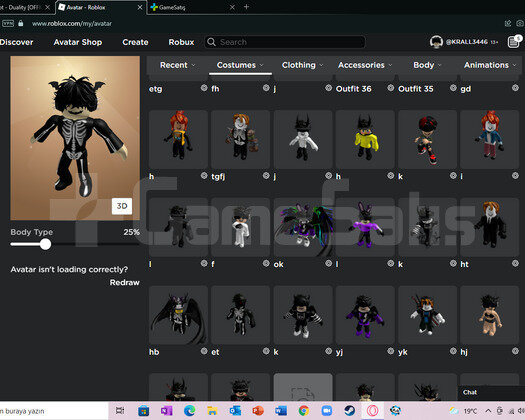Open the gear menu for costume et
The height and width of the screenshot is (420, 525).
pos(266,351)
